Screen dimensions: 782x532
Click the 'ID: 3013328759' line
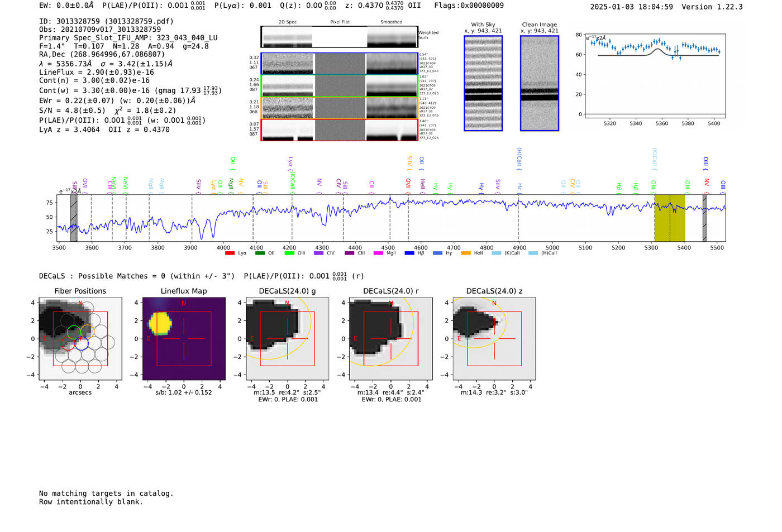pos(106,21)
